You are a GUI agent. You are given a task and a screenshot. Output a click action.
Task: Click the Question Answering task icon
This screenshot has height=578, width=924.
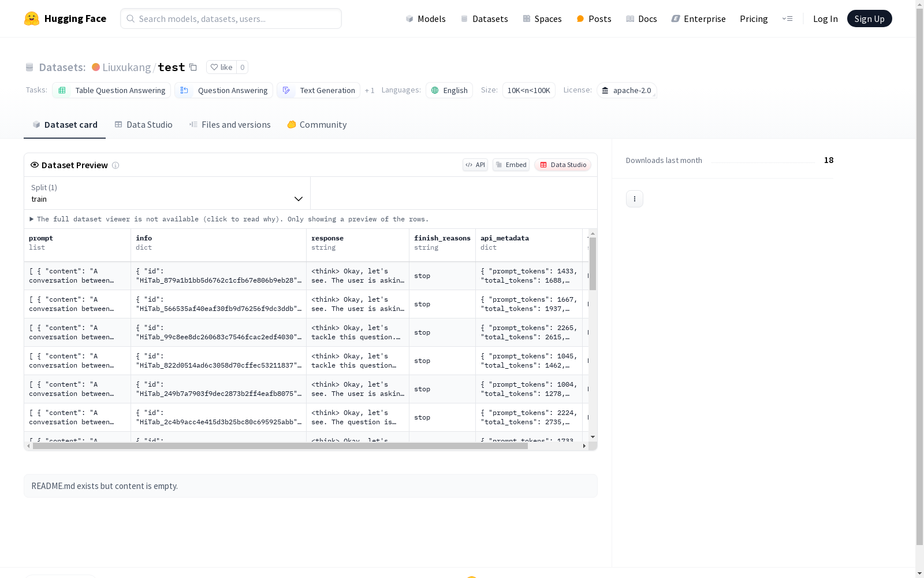tap(184, 90)
